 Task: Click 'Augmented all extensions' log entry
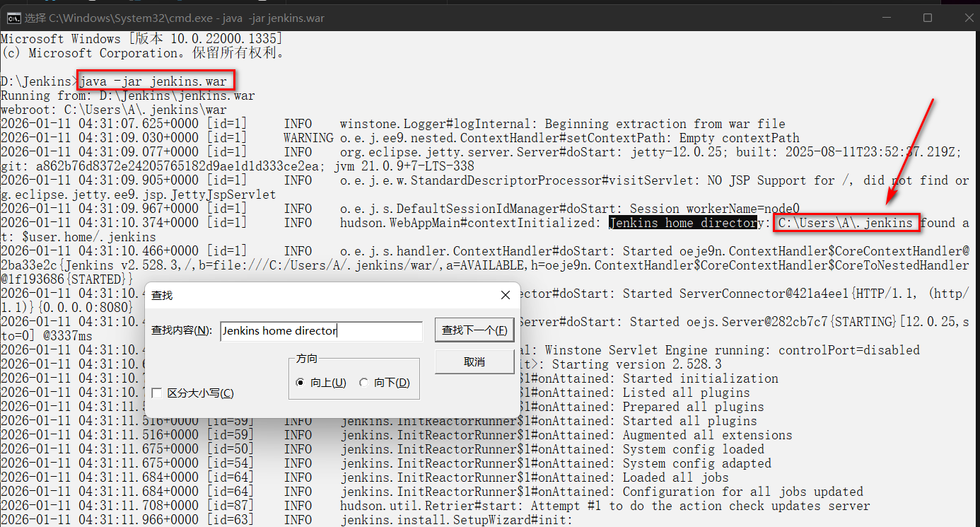(708, 435)
